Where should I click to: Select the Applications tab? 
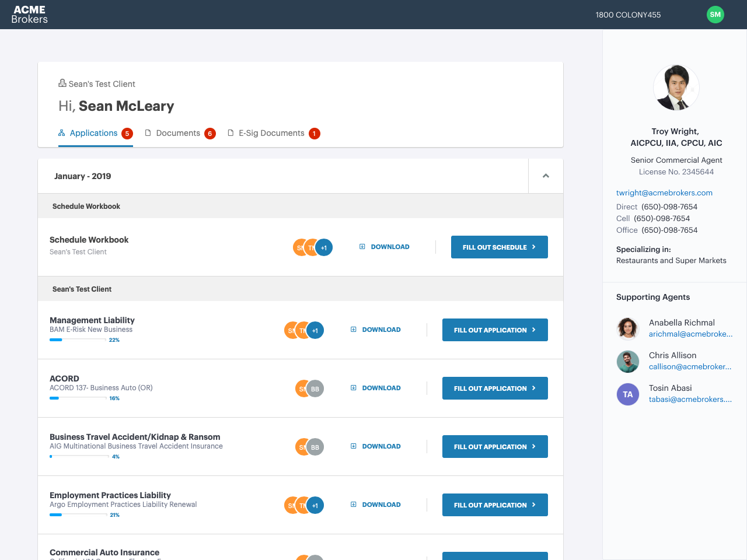click(x=93, y=133)
